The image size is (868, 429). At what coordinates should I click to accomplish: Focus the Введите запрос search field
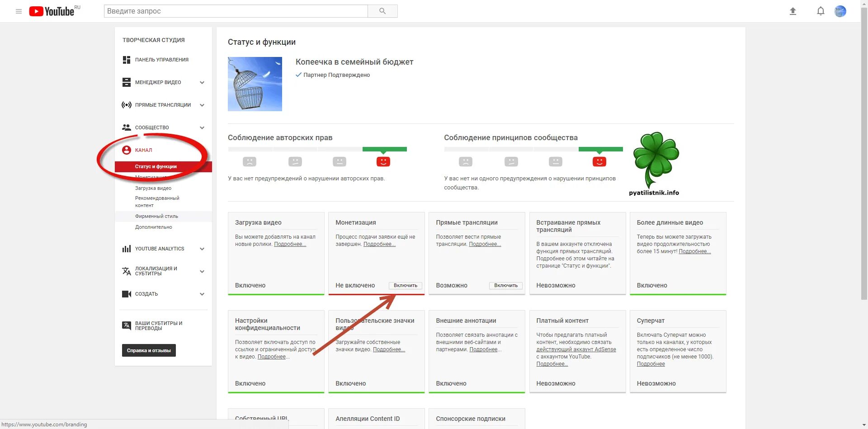236,11
